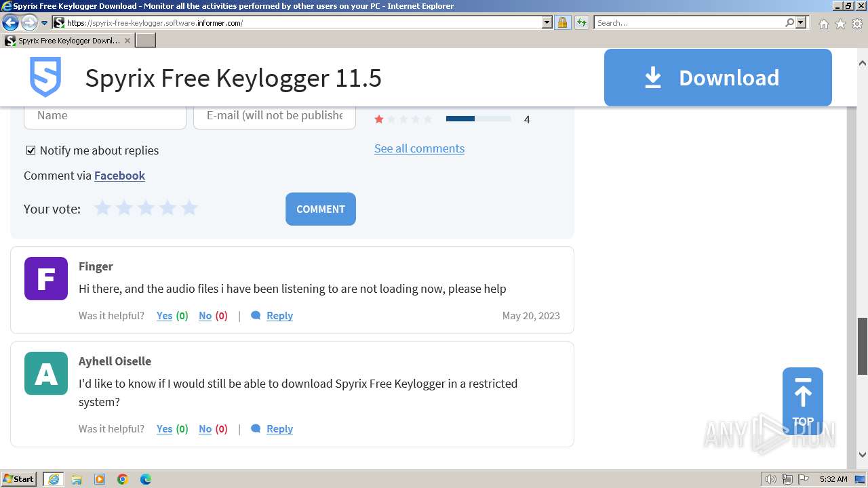The image size is (868, 488).
Task: Launch Microsoft Edge from taskbar
Action: point(146,479)
